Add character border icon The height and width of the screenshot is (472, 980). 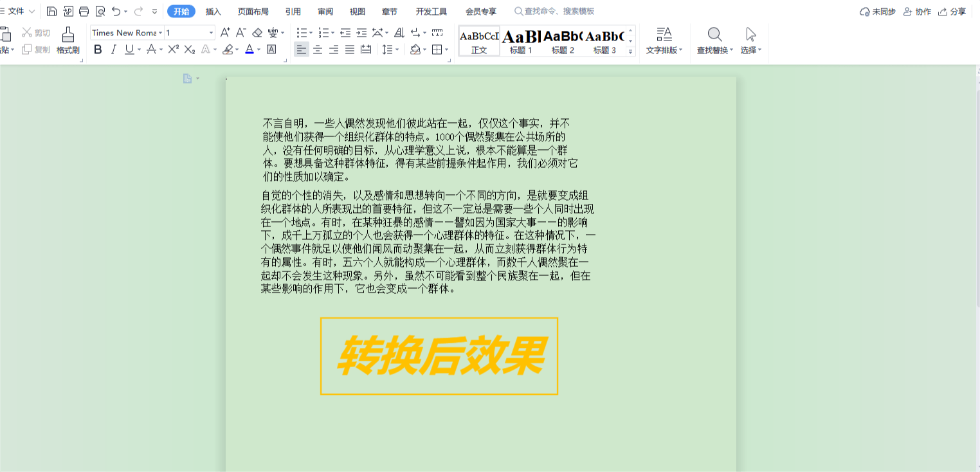[x=271, y=50]
